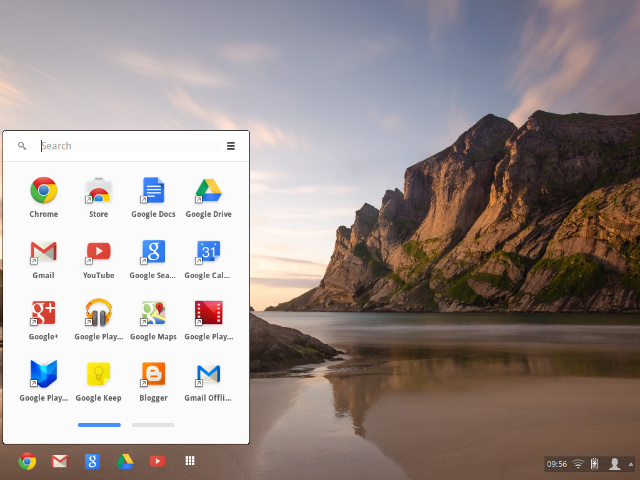The height and width of the screenshot is (480, 640).
Task: Open YouTube from the shelf
Action: [158, 461]
